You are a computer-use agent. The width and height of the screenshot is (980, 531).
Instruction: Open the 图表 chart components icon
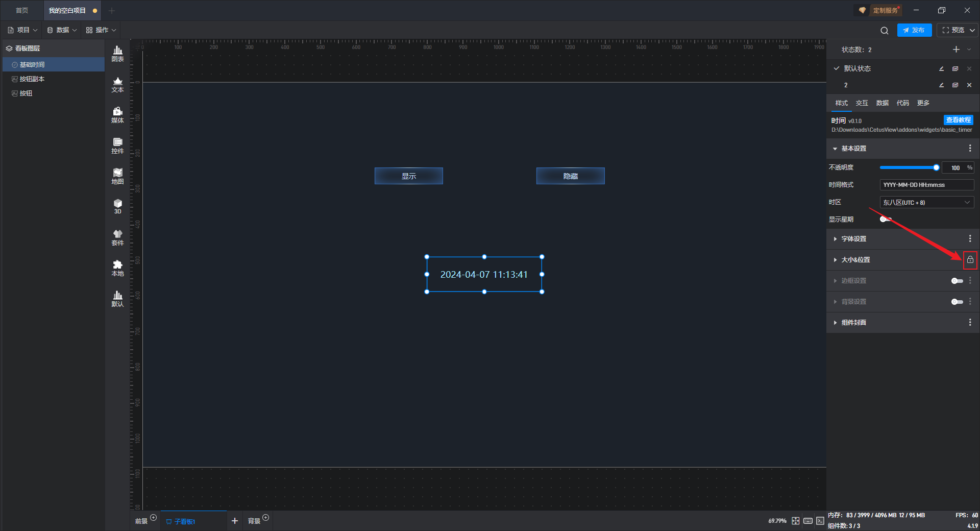coord(117,54)
